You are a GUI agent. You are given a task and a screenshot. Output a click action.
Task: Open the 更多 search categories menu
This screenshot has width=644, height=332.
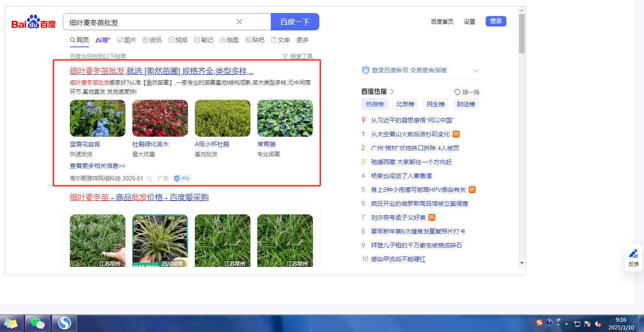click(302, 40)
